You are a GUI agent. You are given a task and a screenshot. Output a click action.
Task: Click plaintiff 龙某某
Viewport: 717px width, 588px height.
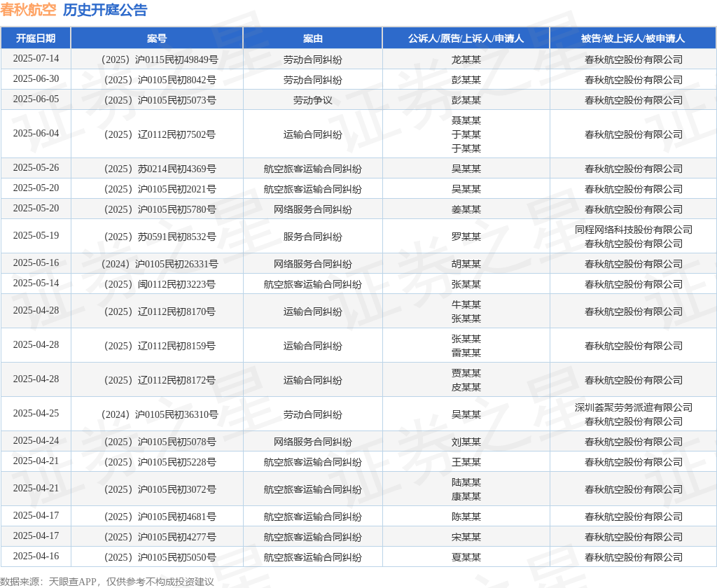pos(466,59)
